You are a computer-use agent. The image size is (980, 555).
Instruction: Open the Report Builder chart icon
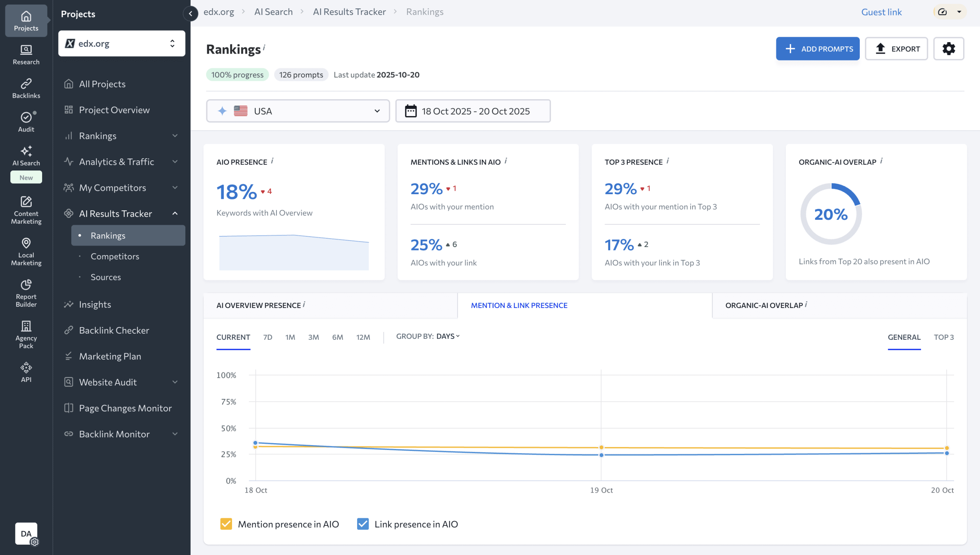click(x=26, y=285)
